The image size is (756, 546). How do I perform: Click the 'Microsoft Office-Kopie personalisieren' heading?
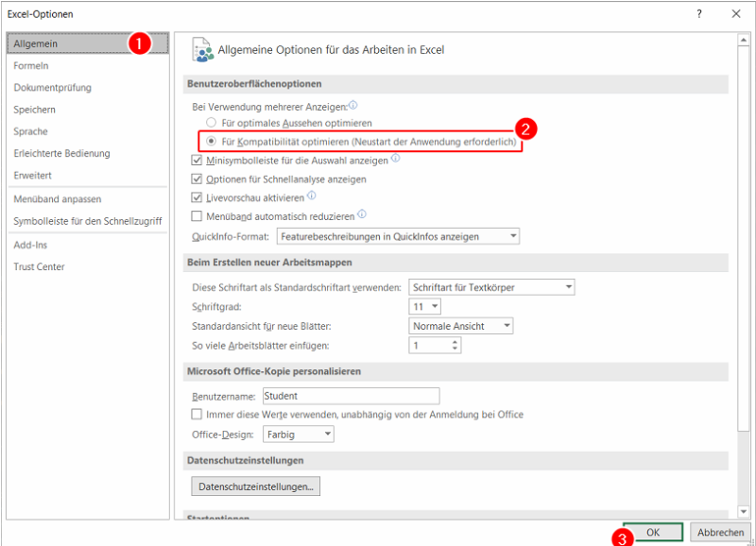274,371
